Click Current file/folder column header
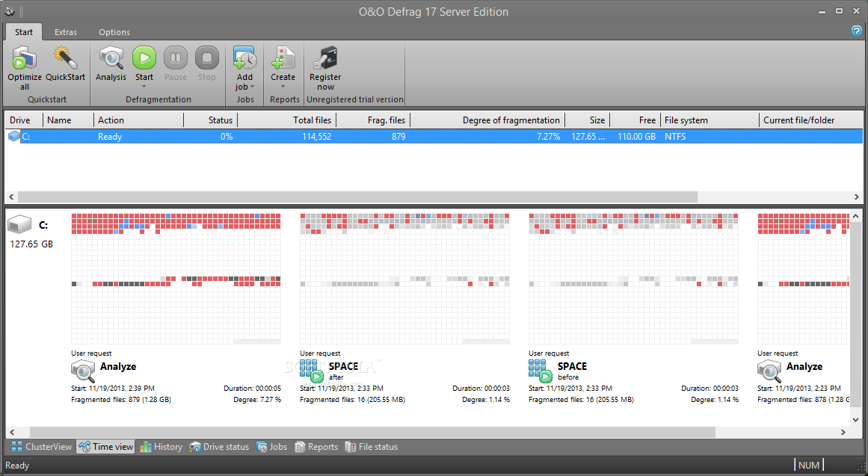The width and height of the screenshot is (868, 476). click(811, 120)
